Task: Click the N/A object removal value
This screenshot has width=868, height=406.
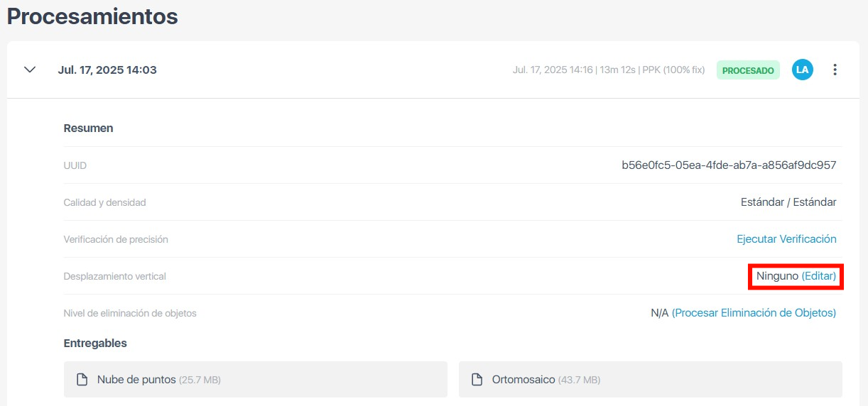Action: (659, 313)
